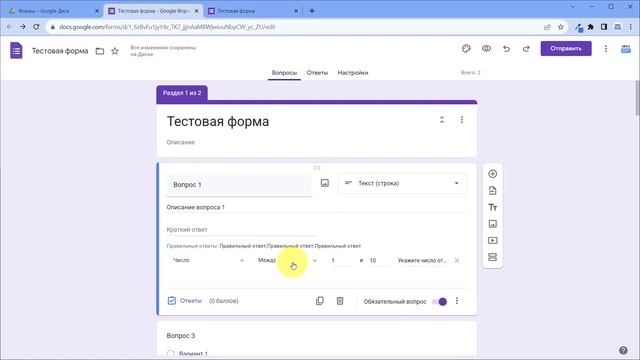
Task: Delete question Вопрос 1
Action: [340, 301]
